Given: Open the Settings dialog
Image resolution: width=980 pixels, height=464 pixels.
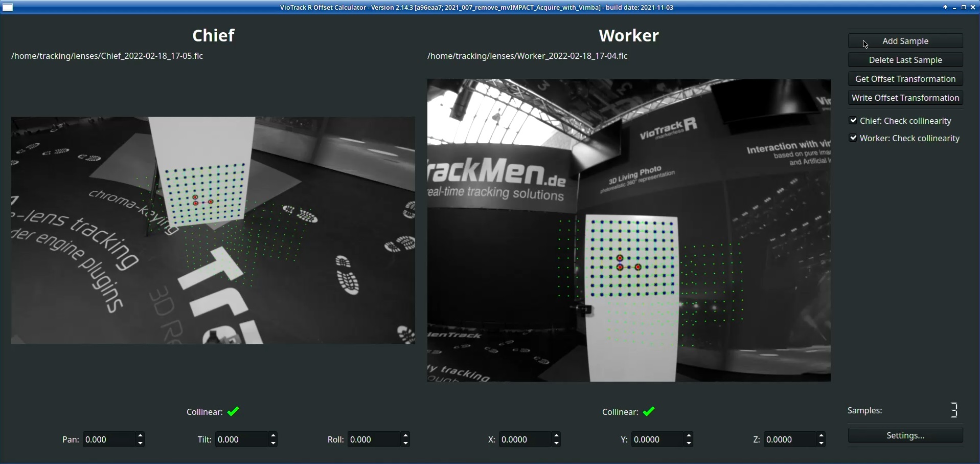Looking at the screenshot, I should tap(905, 435).
